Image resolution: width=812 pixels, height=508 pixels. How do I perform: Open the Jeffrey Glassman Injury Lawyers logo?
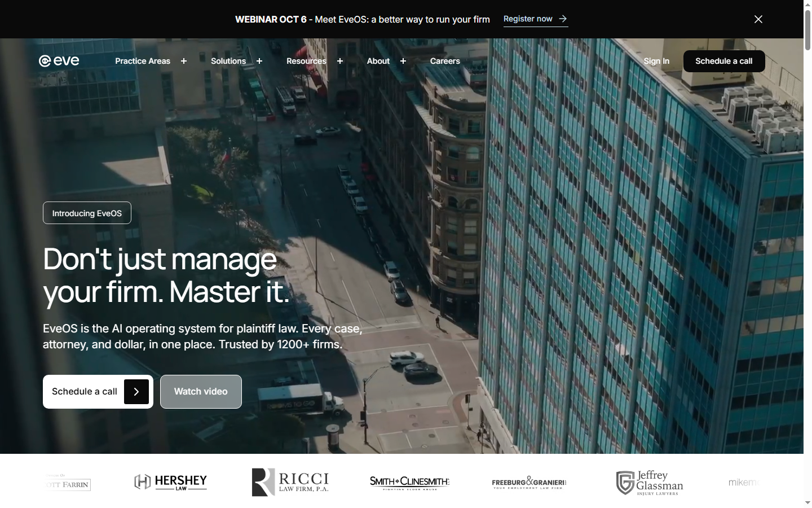650,483
